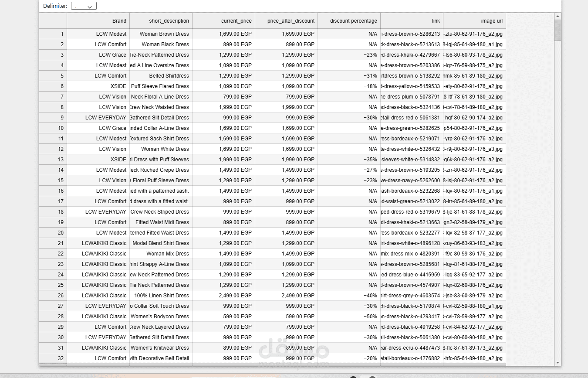This screenshot has width=588, height=378.
Task: Select row header number 1
Action: tap(53, 34)
